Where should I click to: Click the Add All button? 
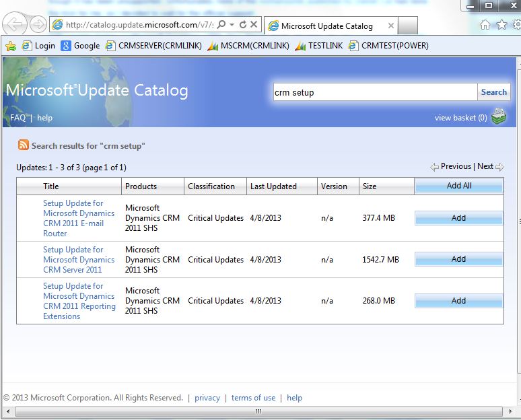click(459, 186)
